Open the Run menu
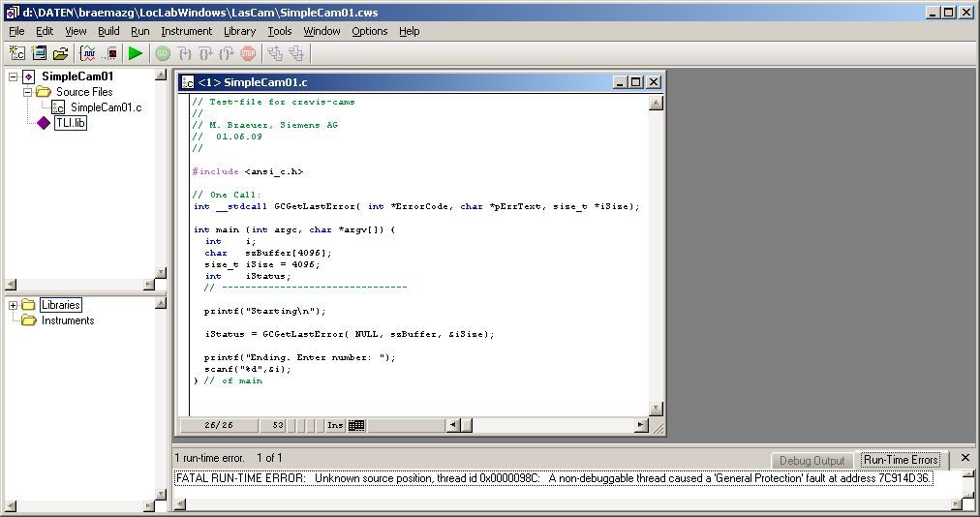The width and height of the screenshot is (980, 517). click(140, 31)
